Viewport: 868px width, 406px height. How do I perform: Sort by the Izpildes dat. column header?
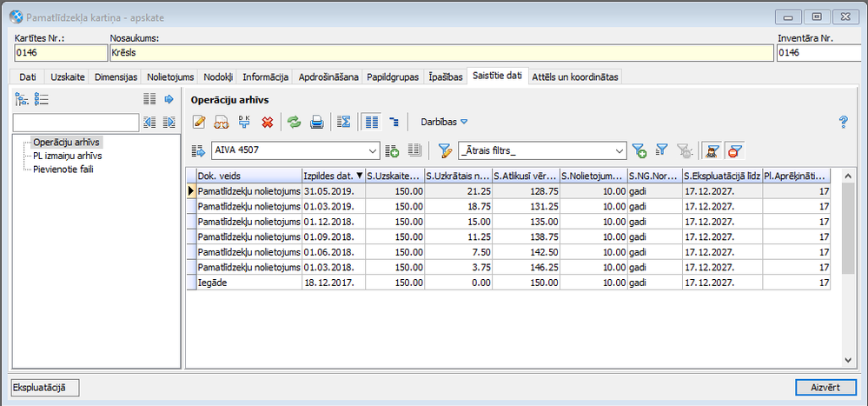click(x=334, y=176)
